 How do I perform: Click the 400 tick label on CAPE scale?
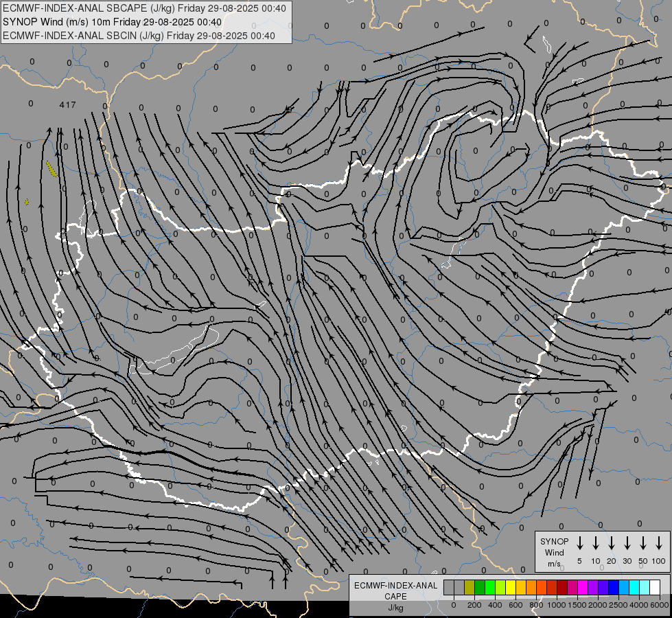(495, 605)
